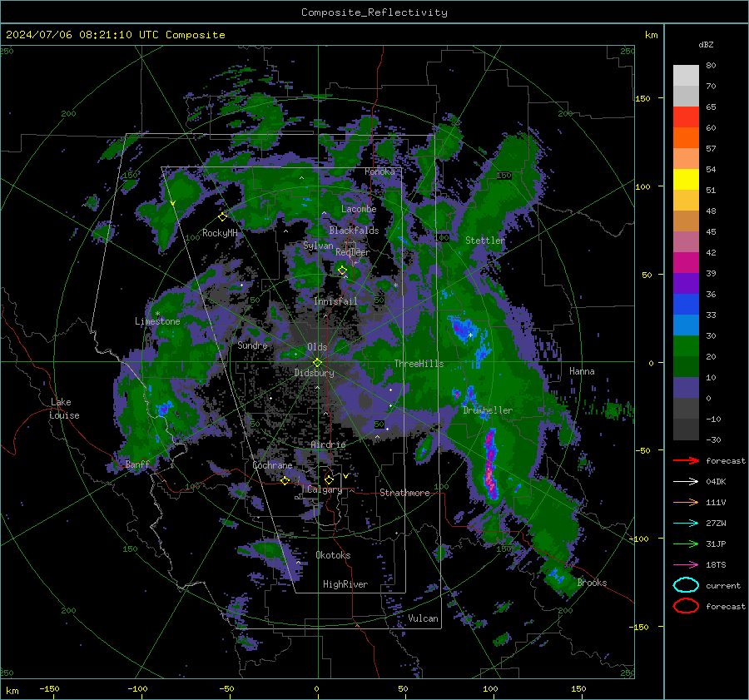This screenshot has height=700, width=749.
Task: Click the yellow diamond marker near RockyMH
Action: tap(222, 217)
